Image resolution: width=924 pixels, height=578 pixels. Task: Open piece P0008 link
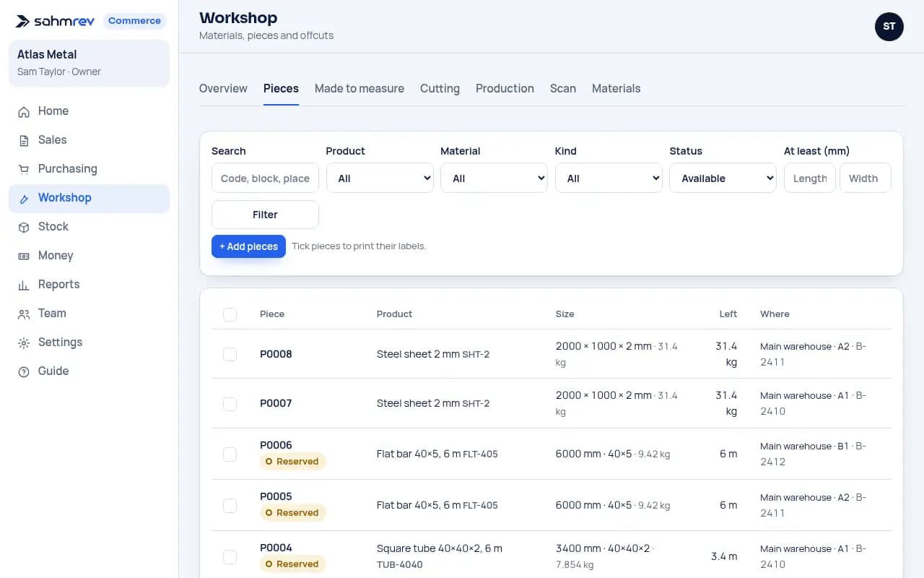pos(276,354)
